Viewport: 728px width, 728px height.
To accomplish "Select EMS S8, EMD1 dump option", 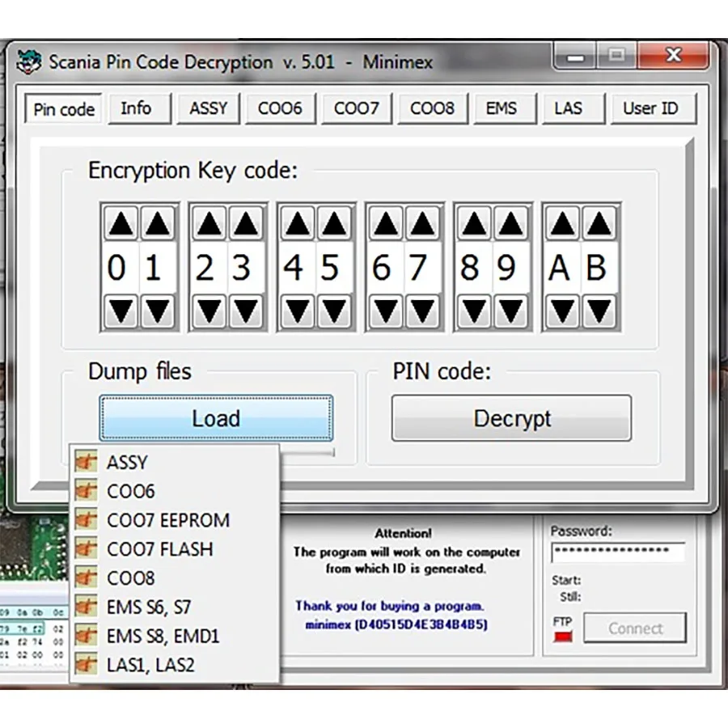I will coord(174,636).
